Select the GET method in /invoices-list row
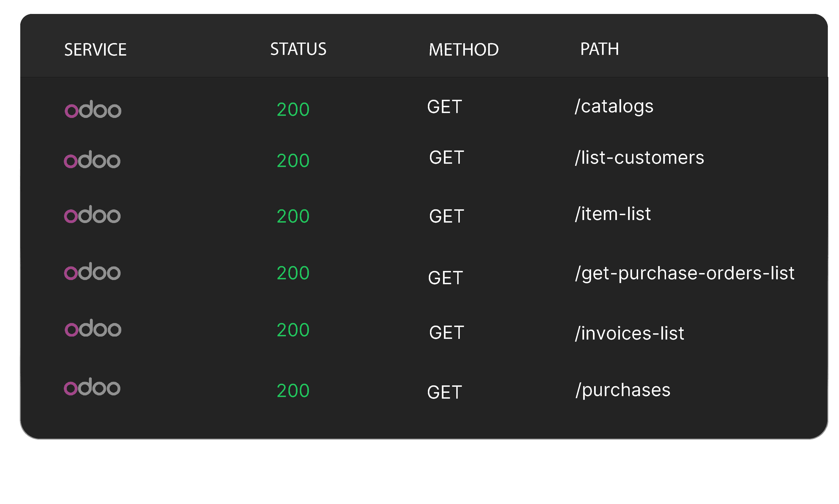Viewport: 839px width, 504px height. point(446,333)
